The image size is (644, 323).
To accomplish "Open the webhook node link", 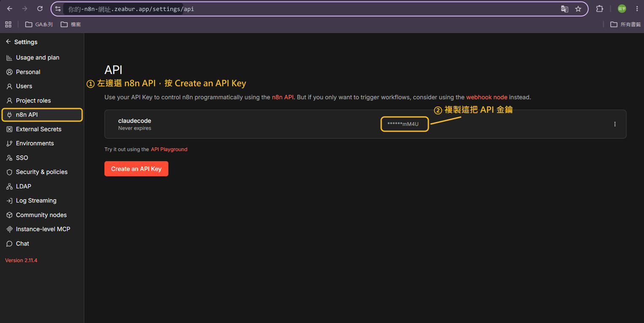I will (486, 97).
